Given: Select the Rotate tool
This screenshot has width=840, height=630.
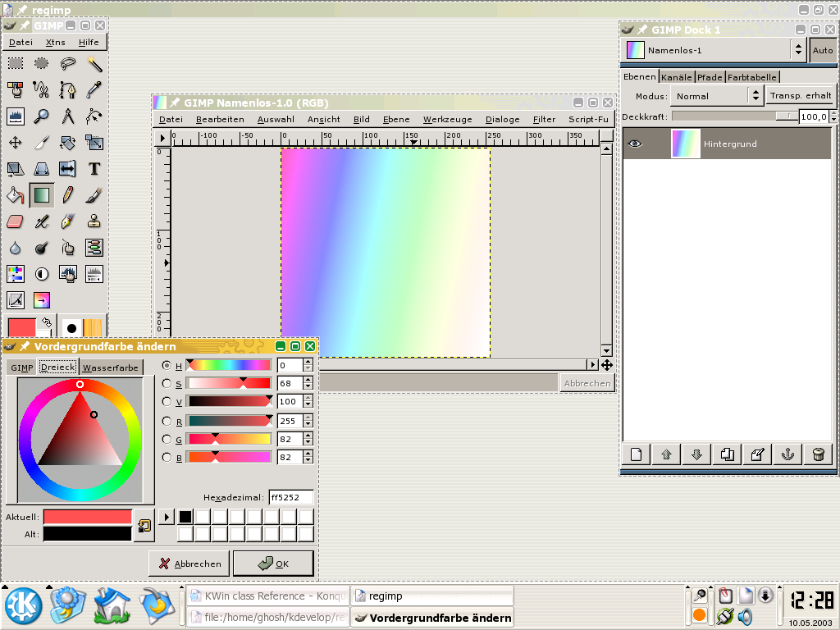Looking at the screenshot, I should point(67,143).
